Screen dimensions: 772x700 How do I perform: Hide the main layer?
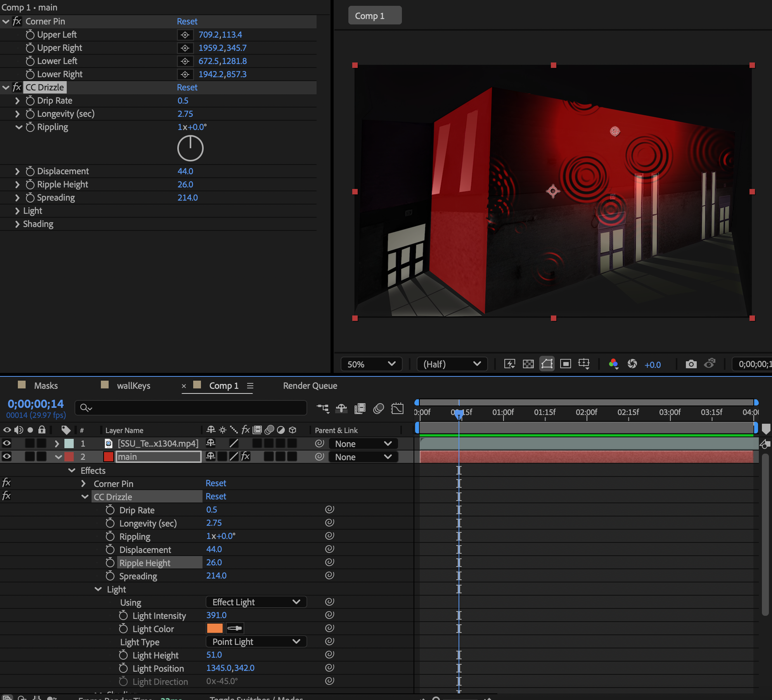click(6, 457)
